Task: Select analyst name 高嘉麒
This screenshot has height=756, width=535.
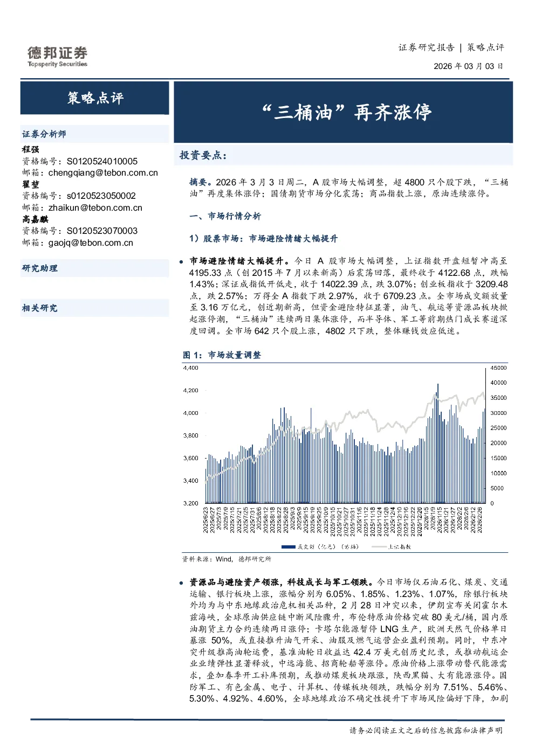Action: point(35,219)
